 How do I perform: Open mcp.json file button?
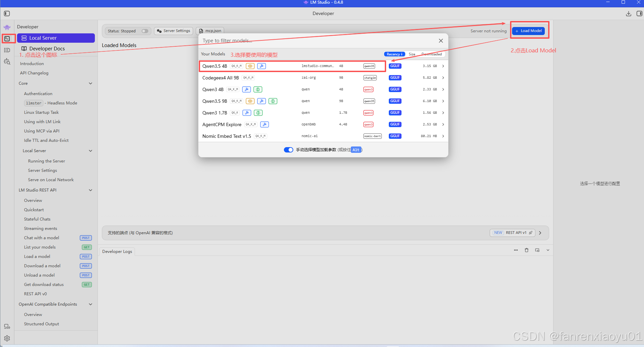point(210,31)
